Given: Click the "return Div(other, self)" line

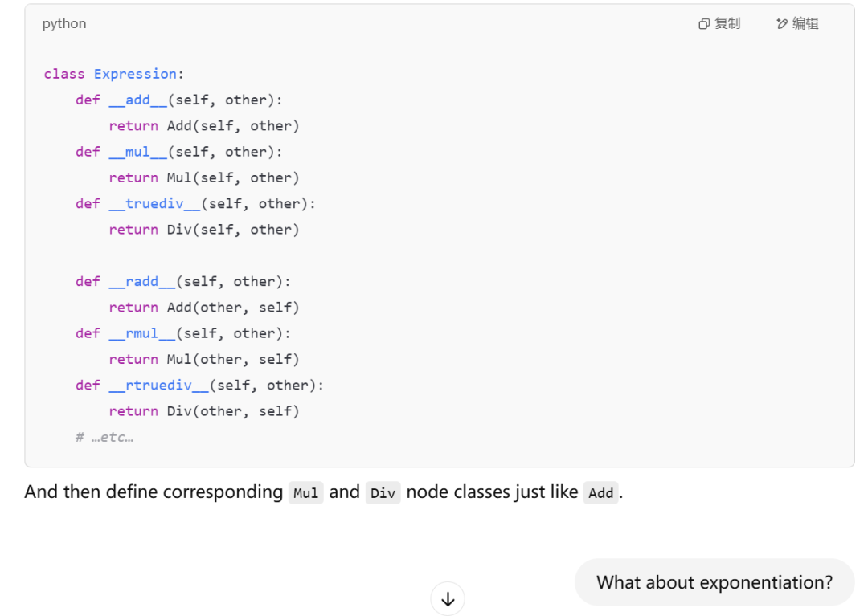Looking at the screenshot, I should coord(204,411).
